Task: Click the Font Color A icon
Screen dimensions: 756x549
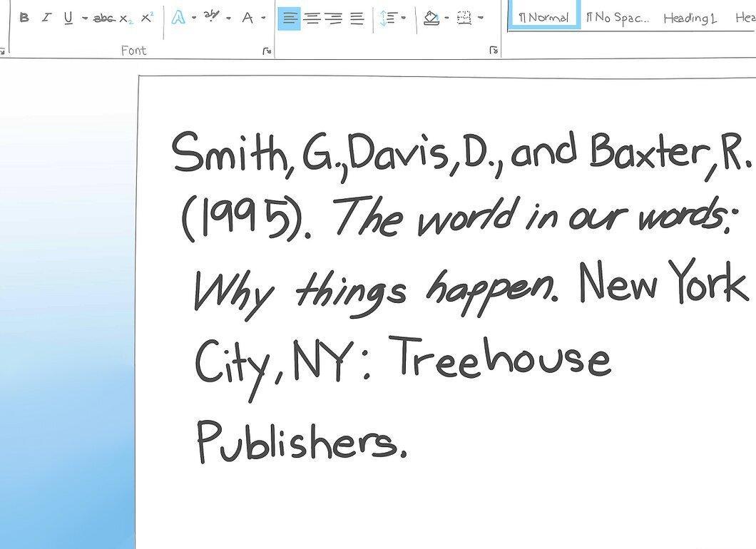Action: point(247,19)
